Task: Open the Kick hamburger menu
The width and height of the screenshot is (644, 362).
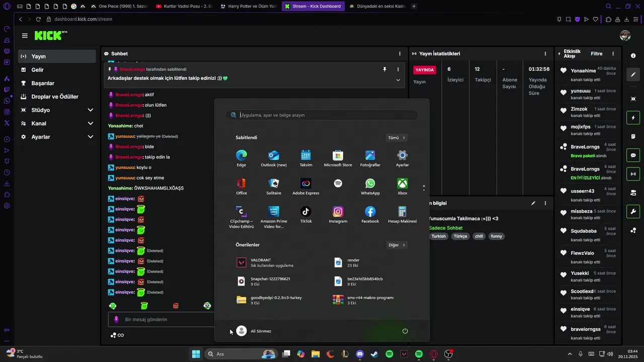Action: click(25, 36)
